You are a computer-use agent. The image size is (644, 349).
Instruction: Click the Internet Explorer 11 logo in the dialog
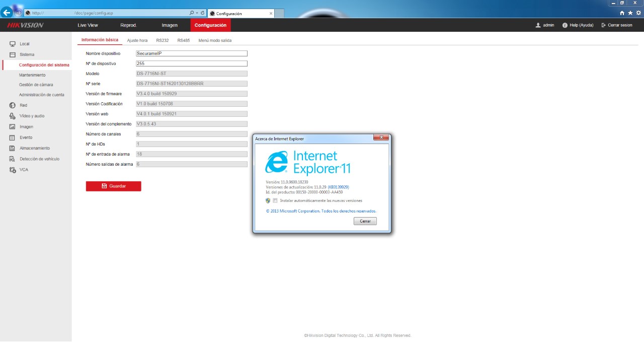[x=307, y=162]
